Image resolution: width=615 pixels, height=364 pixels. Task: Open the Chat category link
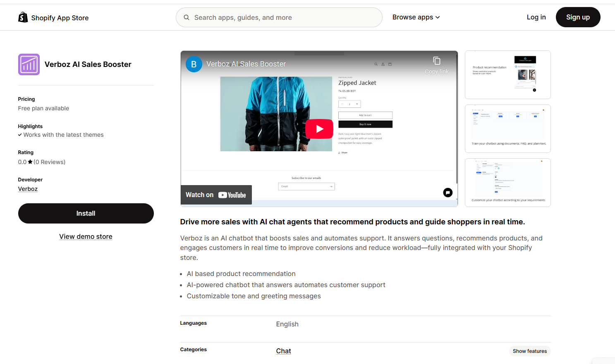(283, 351)
